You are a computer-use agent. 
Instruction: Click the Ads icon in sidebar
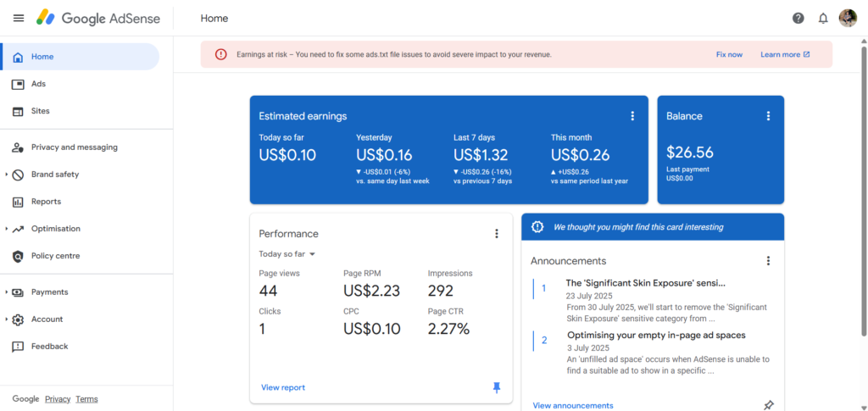point(18,84)
